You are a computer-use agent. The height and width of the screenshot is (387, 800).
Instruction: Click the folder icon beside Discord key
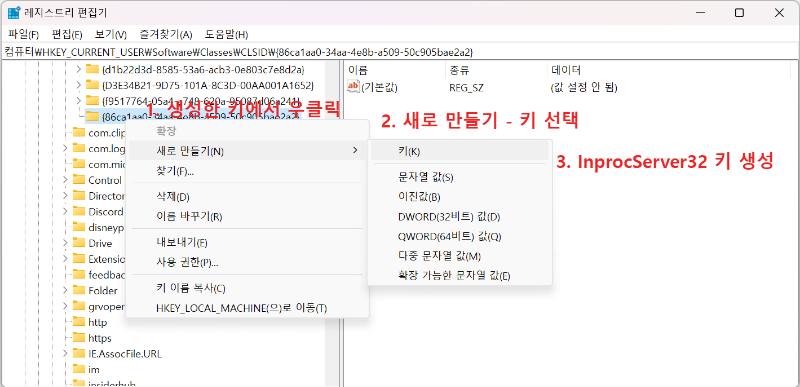coord(79,212)
